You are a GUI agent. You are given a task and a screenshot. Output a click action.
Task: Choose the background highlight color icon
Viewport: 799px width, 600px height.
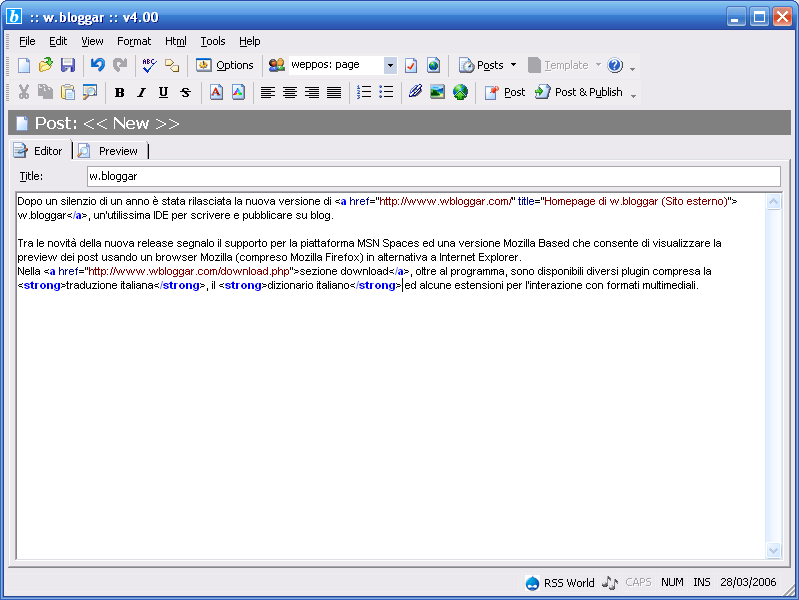tap(238, 92)
